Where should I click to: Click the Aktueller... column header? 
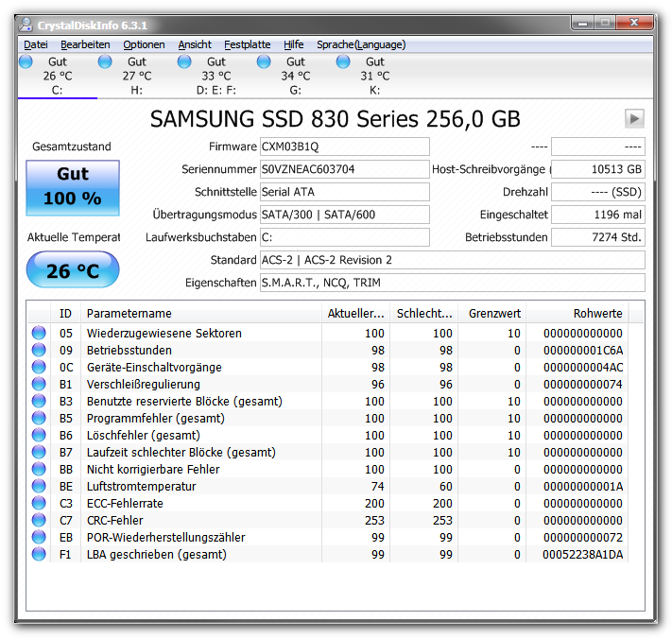click(x=355, y=314)
